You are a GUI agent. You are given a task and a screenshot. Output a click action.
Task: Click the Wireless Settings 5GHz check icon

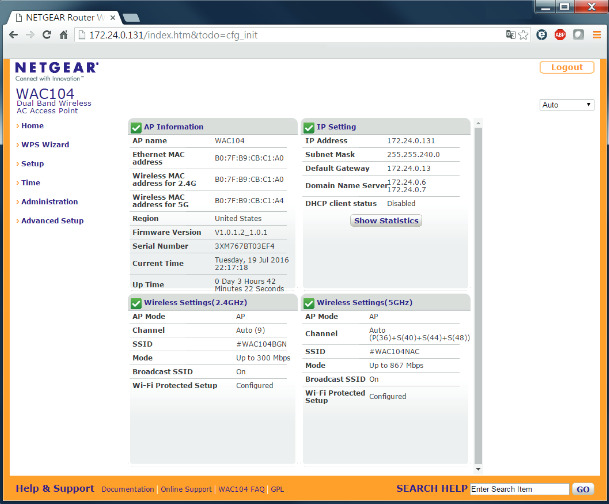[x=309, y=303]
